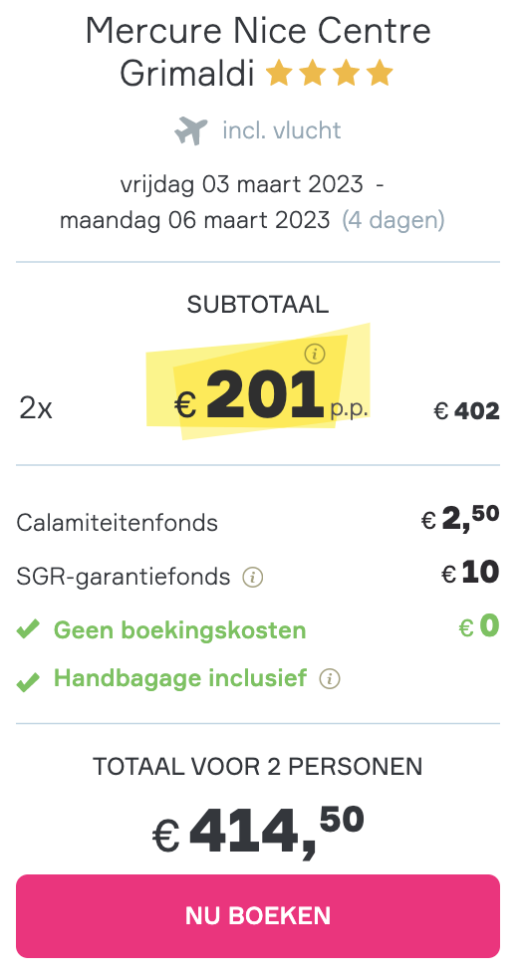Click the yellow highlighted €201 p.p. price

click(x=270, y=396)
